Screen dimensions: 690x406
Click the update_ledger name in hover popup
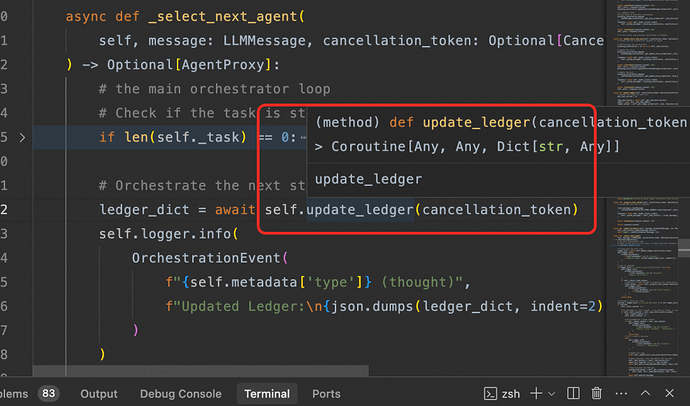click(355, 178)
